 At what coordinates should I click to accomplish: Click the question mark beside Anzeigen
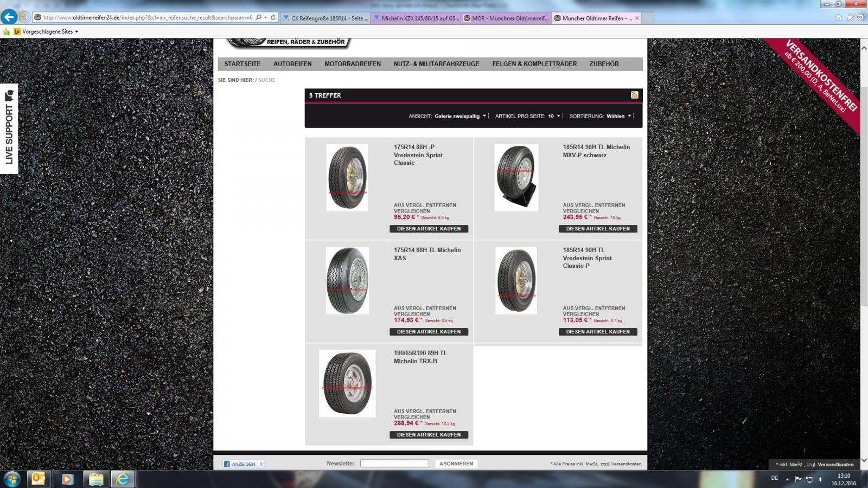pos(261,464)
